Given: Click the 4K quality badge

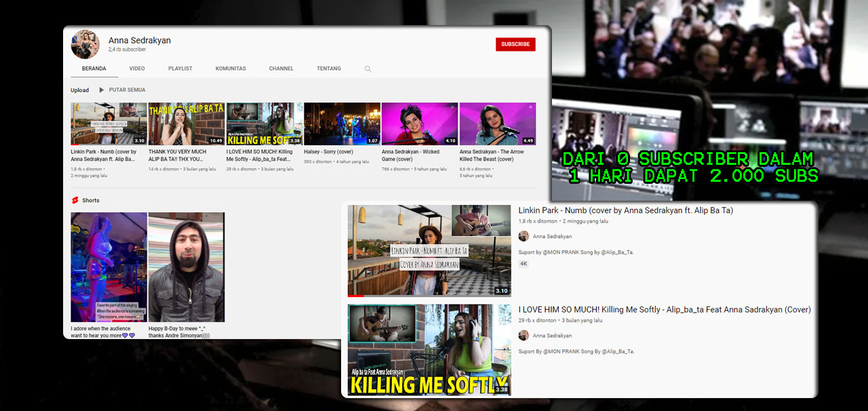Looking at the screenshot, I should 524,263.
